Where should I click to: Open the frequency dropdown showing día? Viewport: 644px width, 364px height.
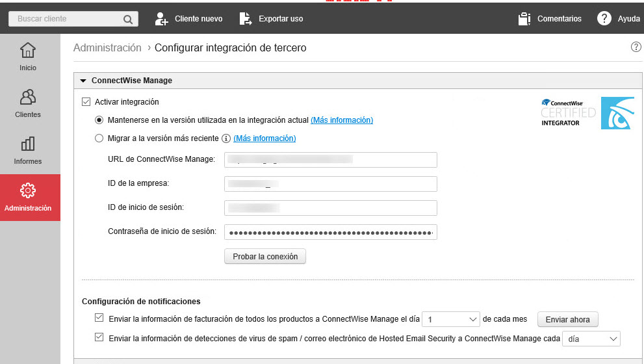point(591,339)
